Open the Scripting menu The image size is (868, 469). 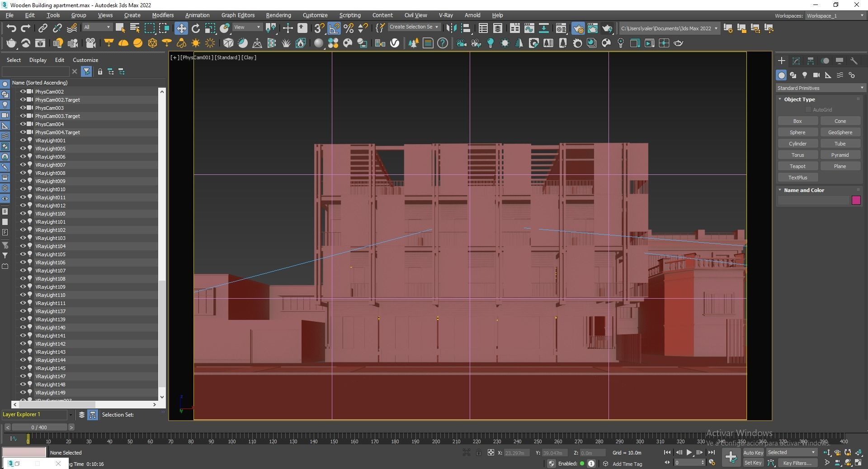point(350,15)
